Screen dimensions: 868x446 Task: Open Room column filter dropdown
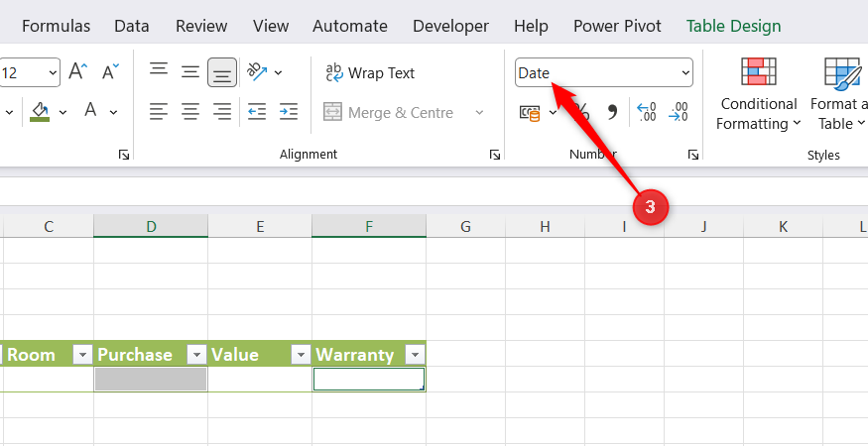(x=82, y=354)
